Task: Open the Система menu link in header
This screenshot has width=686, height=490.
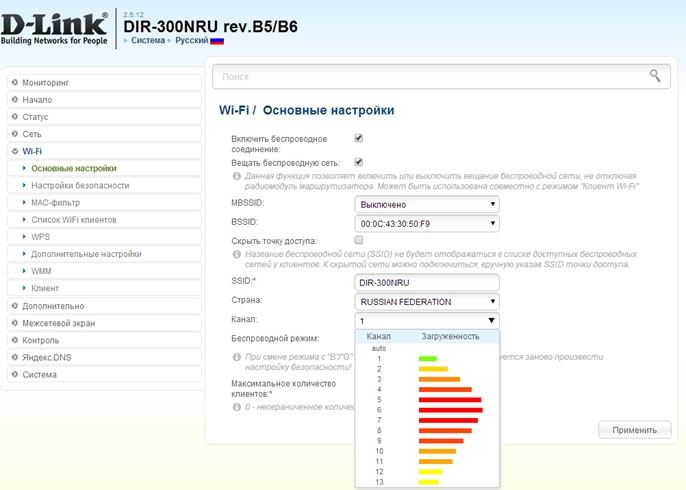Action: (x=148, y=41)
